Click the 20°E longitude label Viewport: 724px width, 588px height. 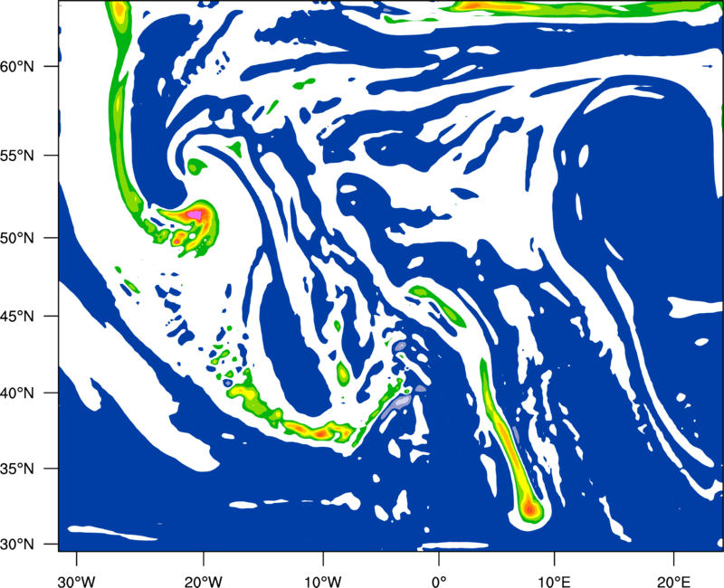pyautogui.click(x=673, y=581)
